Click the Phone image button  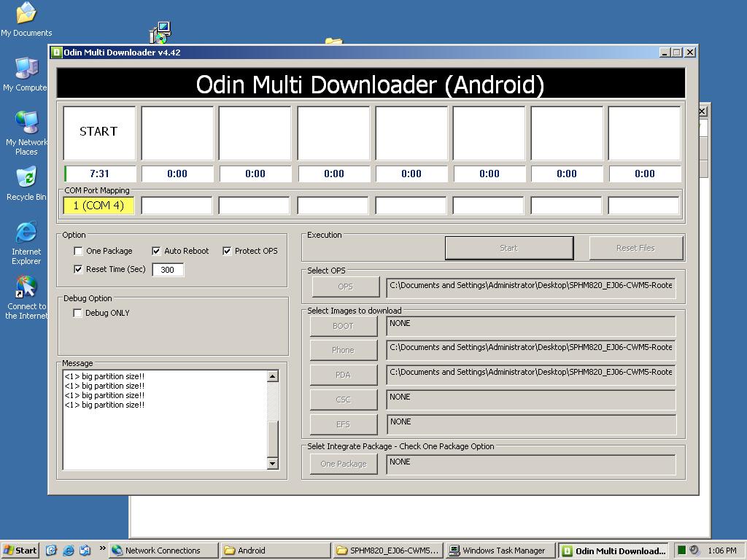pos(343,350)
